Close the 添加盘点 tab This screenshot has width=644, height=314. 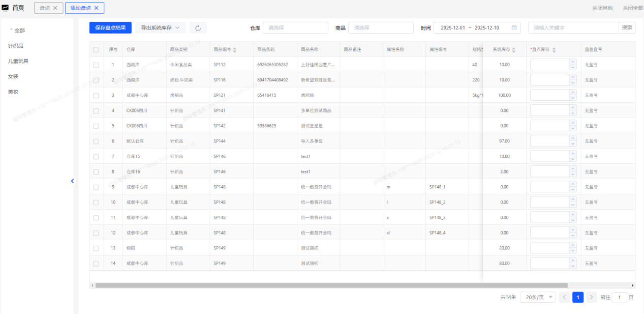click(x=97, y=8)
